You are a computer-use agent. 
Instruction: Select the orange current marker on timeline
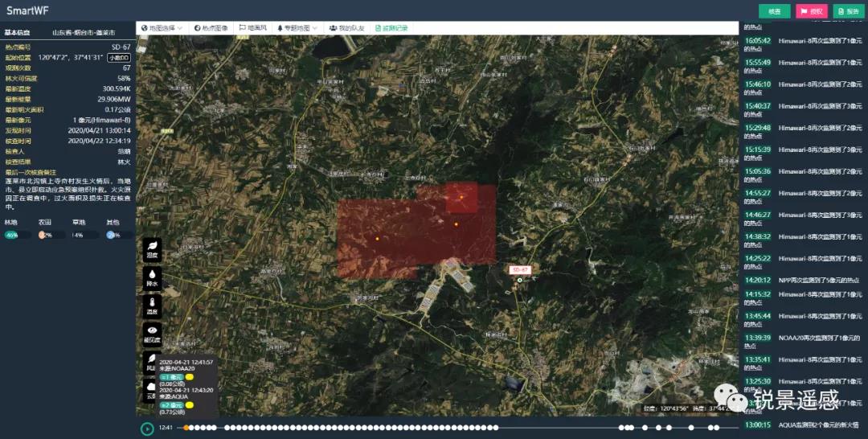click(186, 429)
